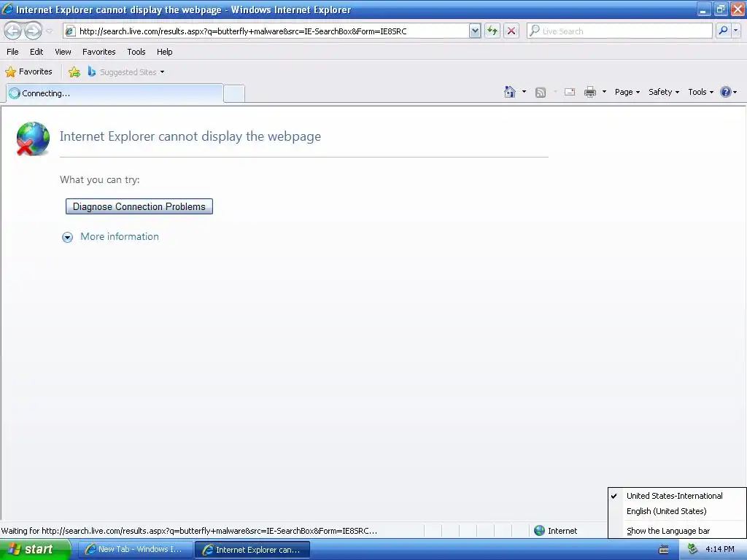Image resolution: width=747 pixels, height=560 pixels.
Task: Click Add to Favorites Bar icon
Action: (74, 72)
